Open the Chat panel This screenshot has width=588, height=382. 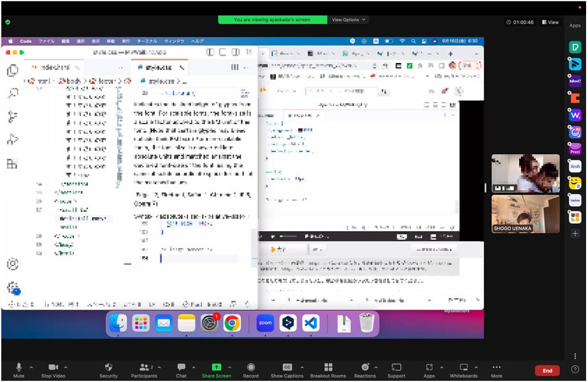point(181,370)
